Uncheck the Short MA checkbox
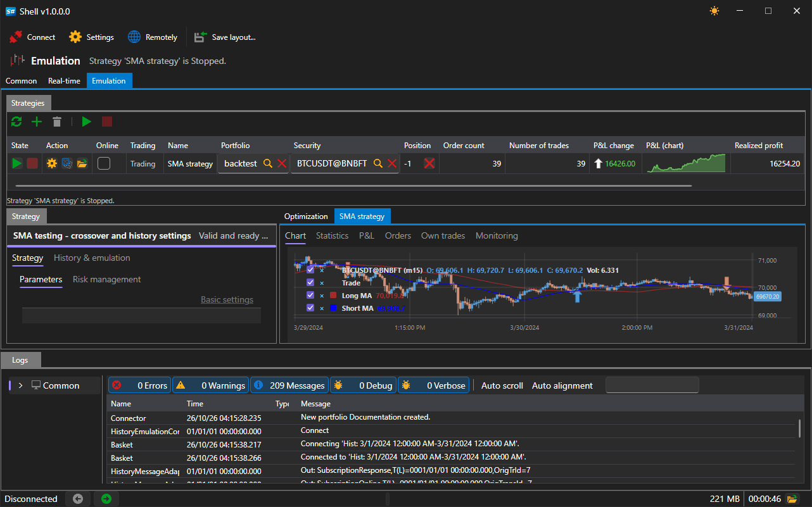Image resolution: width=812 pixels, height=507 pixels. click(310, 308)
